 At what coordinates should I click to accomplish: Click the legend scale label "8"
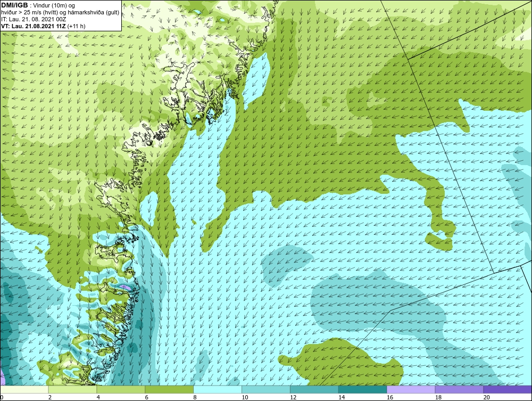coord(195,397)
